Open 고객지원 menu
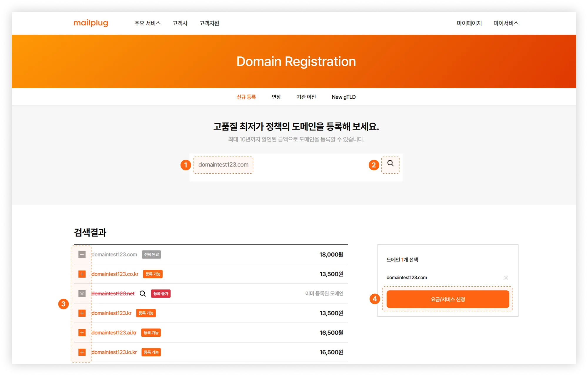The image size is (588, 376). (209, 23)
